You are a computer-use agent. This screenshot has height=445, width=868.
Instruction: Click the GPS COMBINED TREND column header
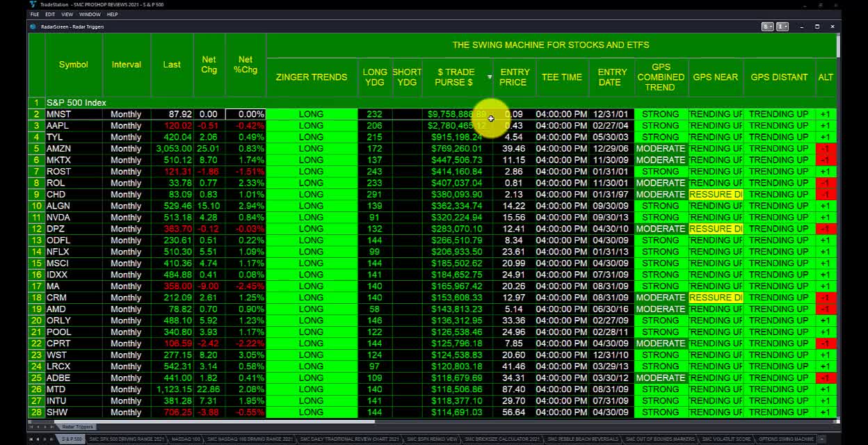pyautogui.click(x=660, y=77)
